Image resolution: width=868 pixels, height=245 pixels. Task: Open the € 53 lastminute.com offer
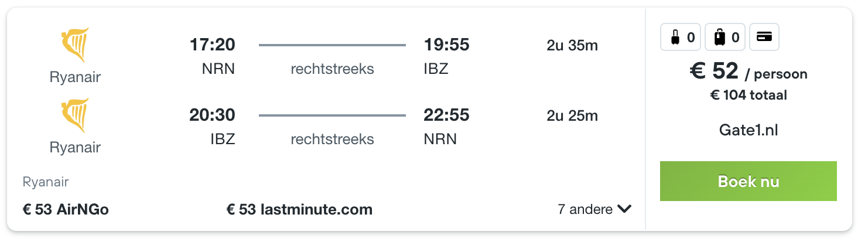299,209
